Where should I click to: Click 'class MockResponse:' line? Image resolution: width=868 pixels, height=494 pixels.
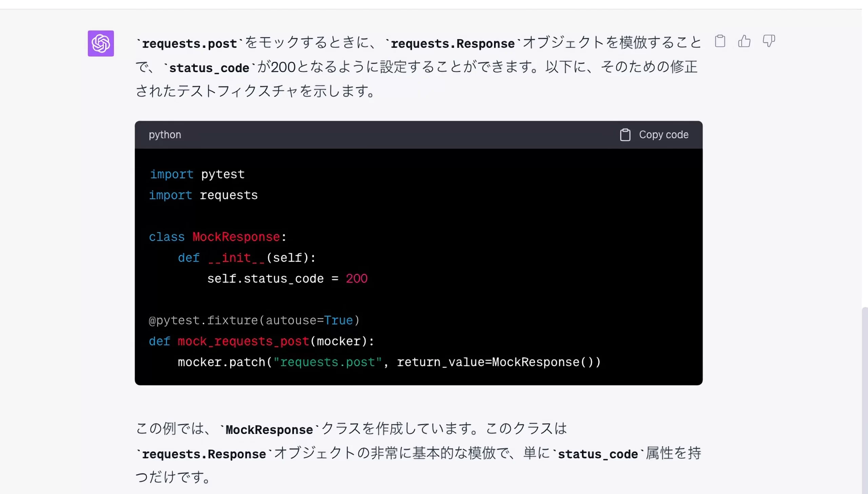[x=218, y=237]
